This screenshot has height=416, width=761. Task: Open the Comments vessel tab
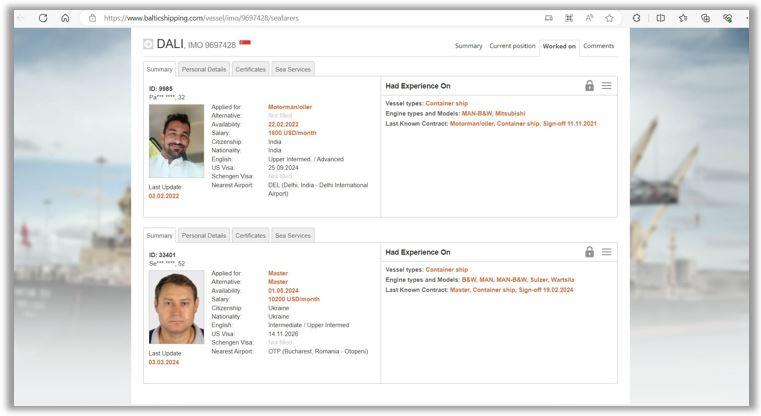598,46
